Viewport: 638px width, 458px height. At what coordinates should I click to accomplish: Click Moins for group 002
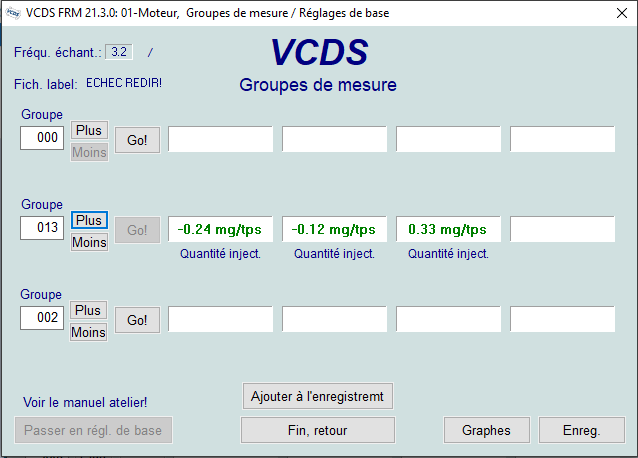88,332
